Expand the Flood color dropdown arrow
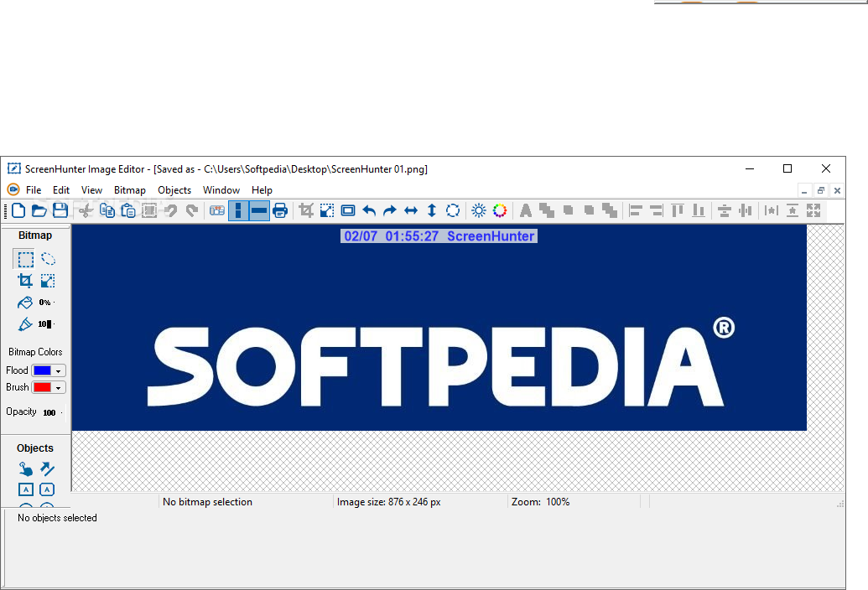Viewport: 868px width, 590px height. pos(58,371)
